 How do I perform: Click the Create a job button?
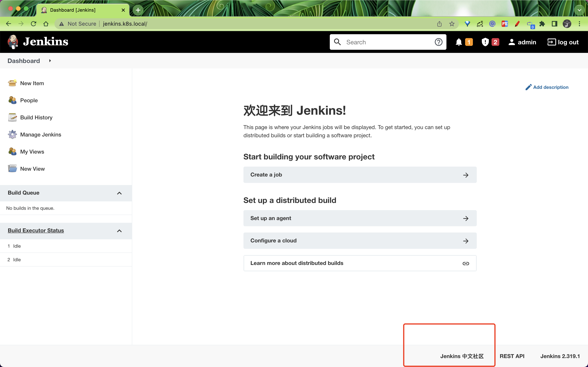click(x=360, y=175)
